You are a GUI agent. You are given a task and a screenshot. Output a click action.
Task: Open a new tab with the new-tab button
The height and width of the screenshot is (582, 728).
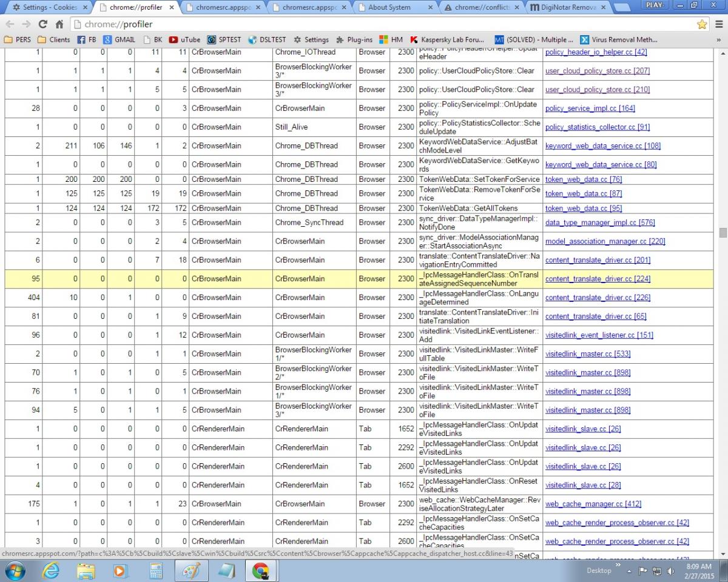coord(621,8)
